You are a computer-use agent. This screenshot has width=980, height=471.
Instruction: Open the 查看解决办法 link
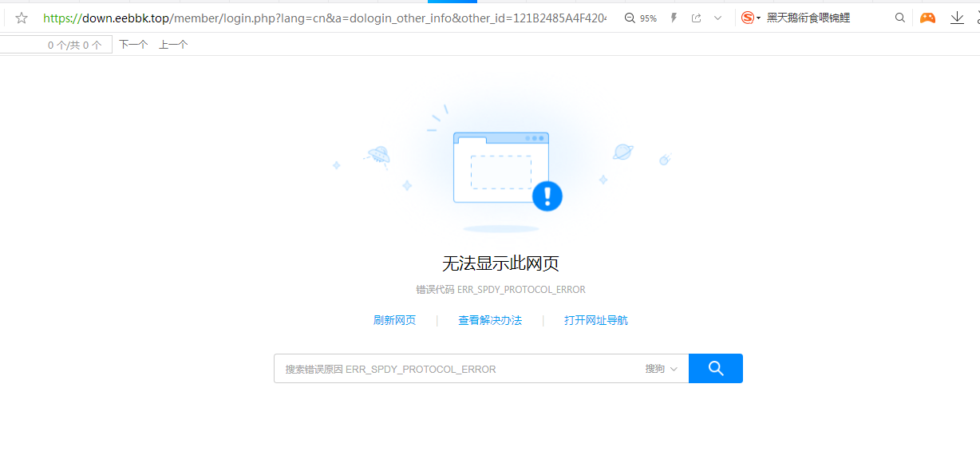tap(490, 320)
